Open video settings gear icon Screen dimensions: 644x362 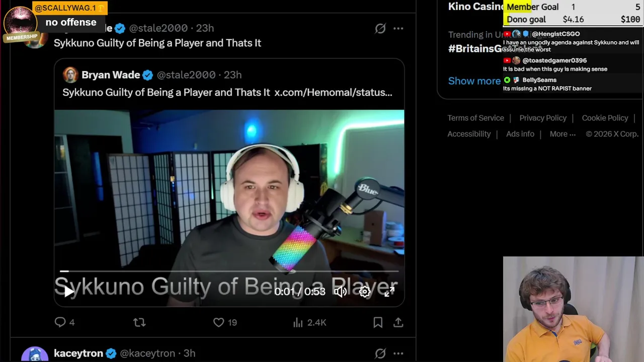[x=365, y=292]
